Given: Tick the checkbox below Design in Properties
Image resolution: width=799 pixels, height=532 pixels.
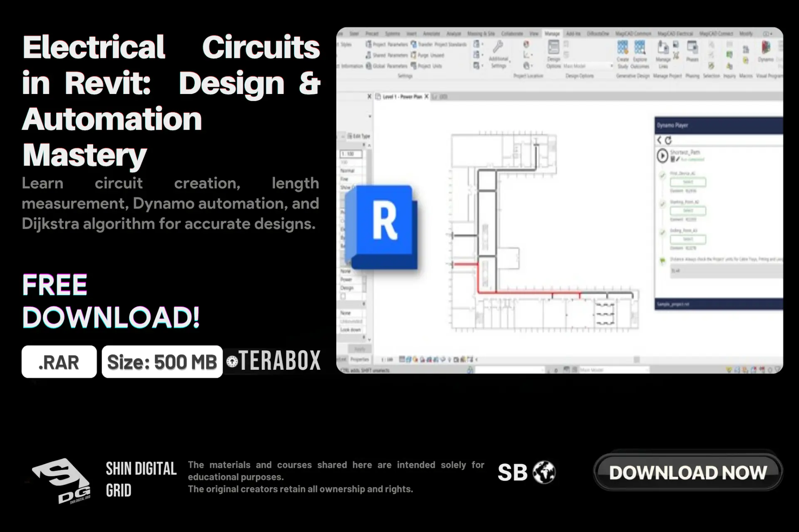Looking at the screenshot, I should pyautogui.click(x=343, y=297).
